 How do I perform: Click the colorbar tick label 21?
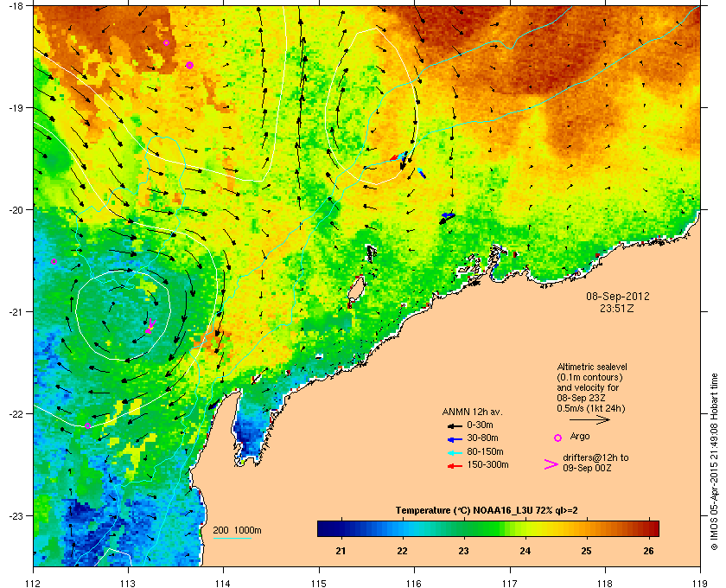[341, 551]
